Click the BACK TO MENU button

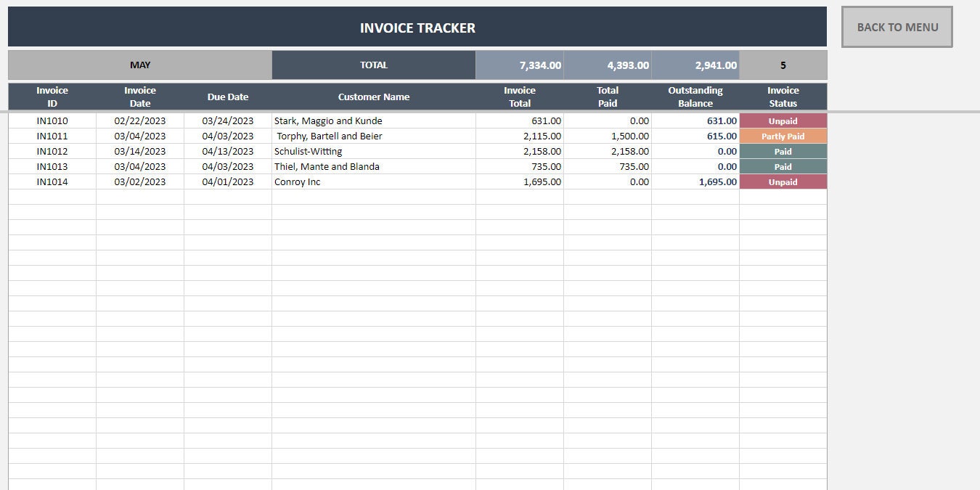[x=897, y=27]
